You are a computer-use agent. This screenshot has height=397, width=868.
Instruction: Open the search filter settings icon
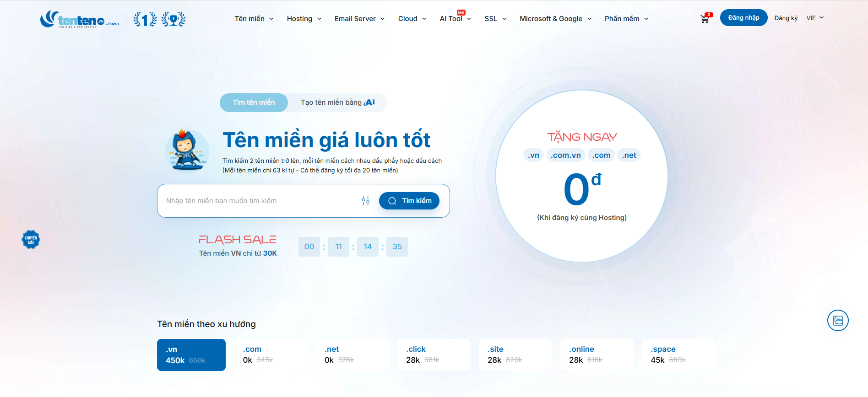click(365, 201)
